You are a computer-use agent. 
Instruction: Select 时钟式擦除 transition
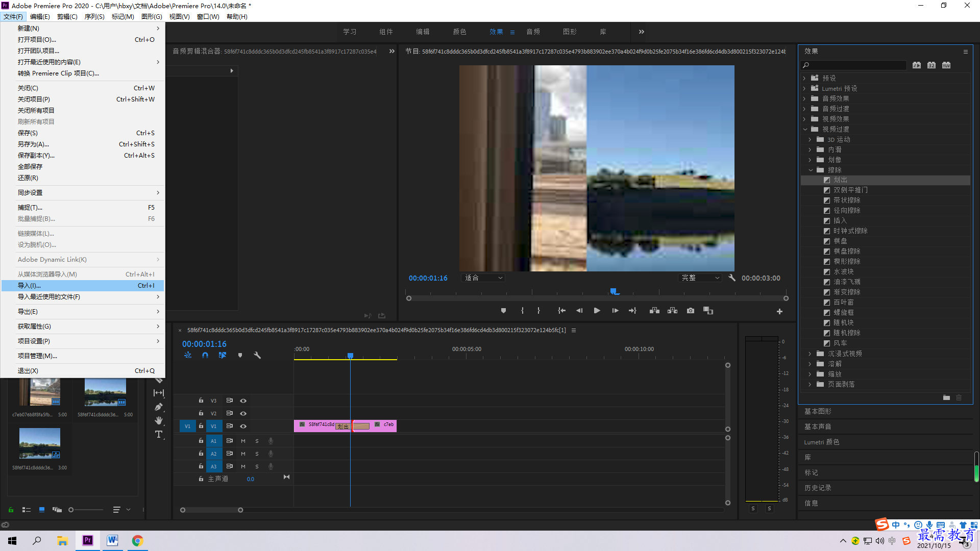pyautogui.click(x=850, y=231)
